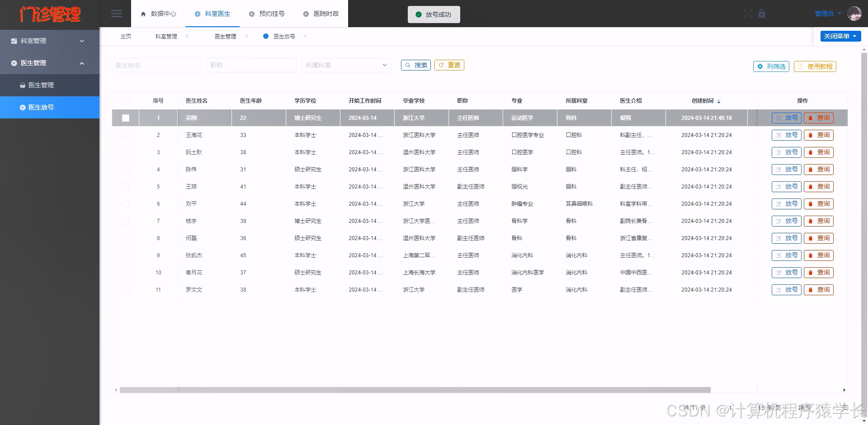
Task: Click the 放号成功 notification
Action: tap(434, 14)
